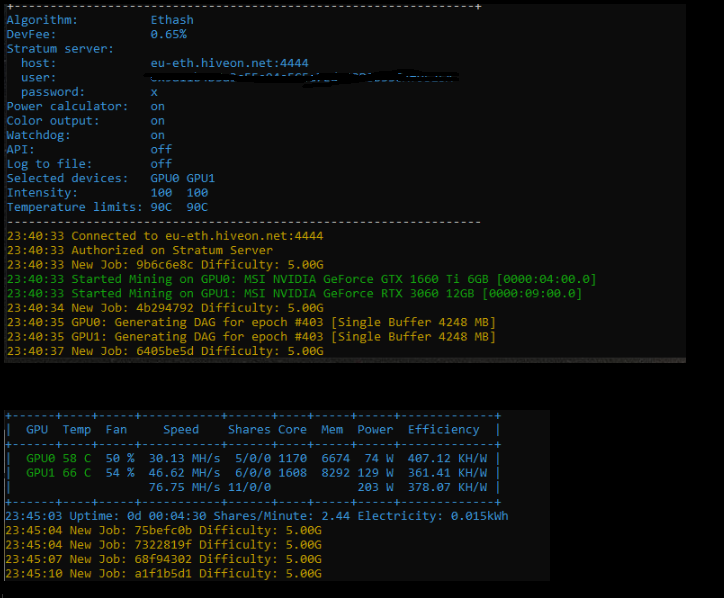Click the 'GPU0: Generating DAG' log line
The width and height of the screenshot is (724, 598).
pos(251,322)
